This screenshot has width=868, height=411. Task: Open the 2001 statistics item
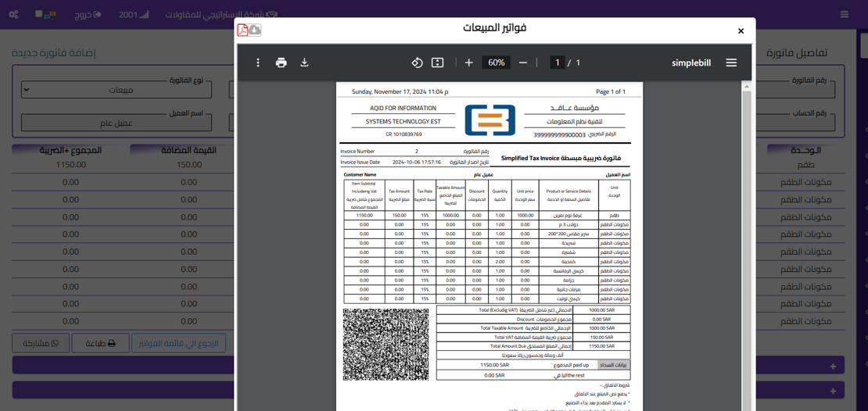(134, 14)
